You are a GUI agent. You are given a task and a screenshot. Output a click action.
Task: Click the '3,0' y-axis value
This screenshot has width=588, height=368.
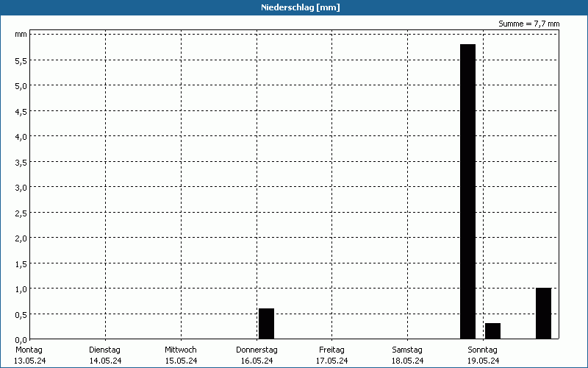click(21, 188)
